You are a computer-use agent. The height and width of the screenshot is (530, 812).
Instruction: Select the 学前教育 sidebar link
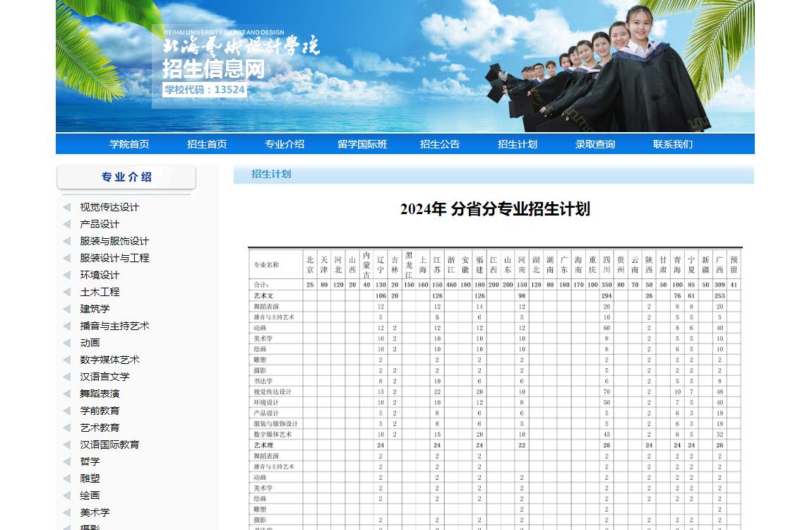[100, 411]
